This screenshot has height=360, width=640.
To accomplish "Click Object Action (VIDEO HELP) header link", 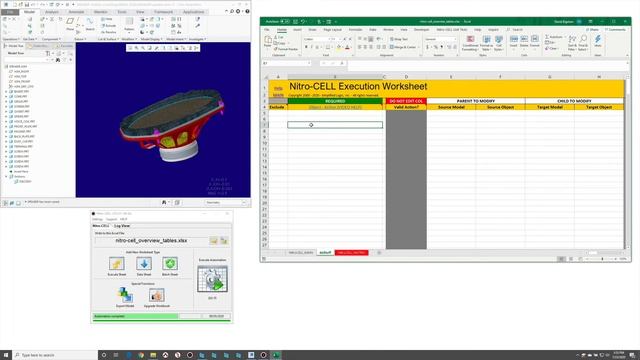I will 335,107.
